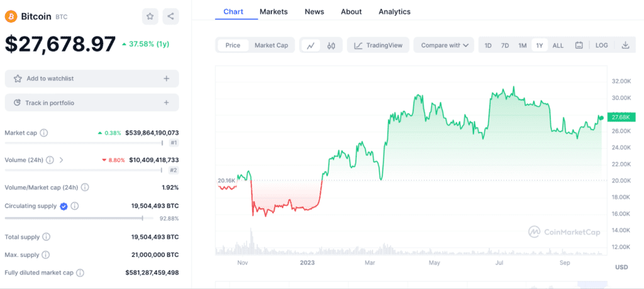Set chart range to 1M
Screen dimensions: 644x289
(522, 46)
